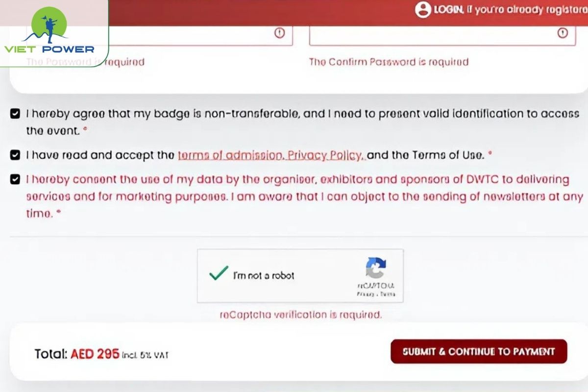
Task: Open the Privacy Policy link
Action: click(x=326, y=156)
